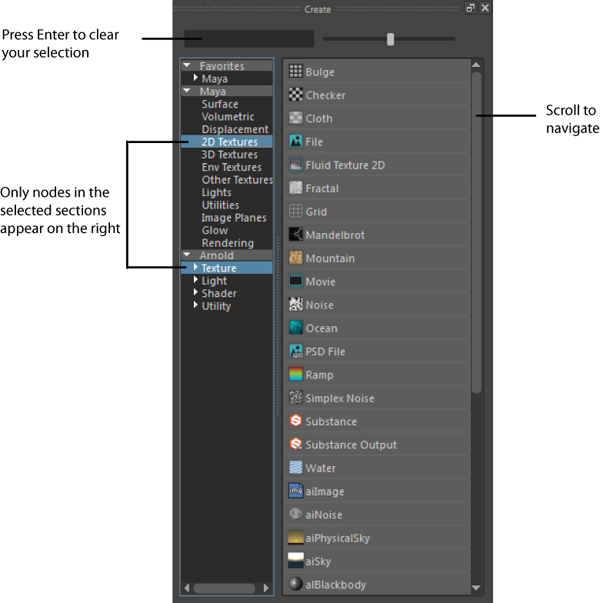Expand the Arnold Light category arrow
Viewport: 600px width, 603px height.
coord(196,280)
